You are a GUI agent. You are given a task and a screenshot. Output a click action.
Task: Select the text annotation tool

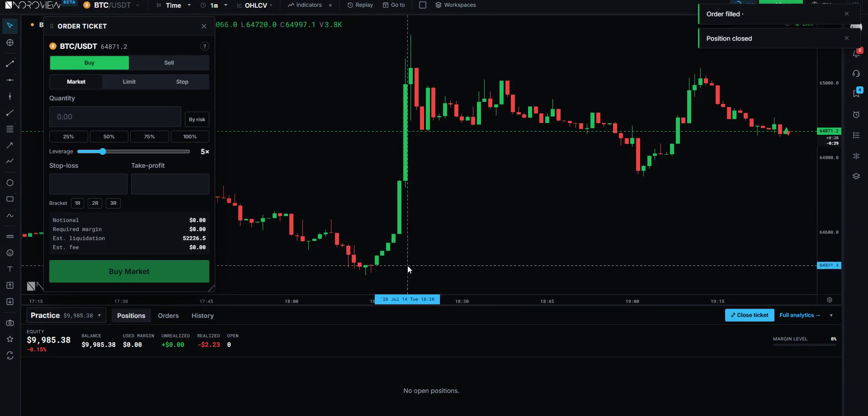point(10,269)
